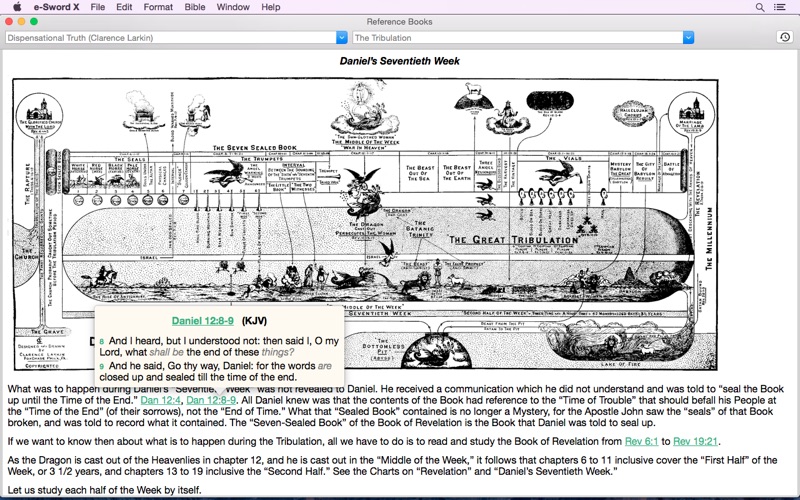The width and height of the screenshot is (800, 500).
Task: Open the Apple menu
Action: click(17, 7)
